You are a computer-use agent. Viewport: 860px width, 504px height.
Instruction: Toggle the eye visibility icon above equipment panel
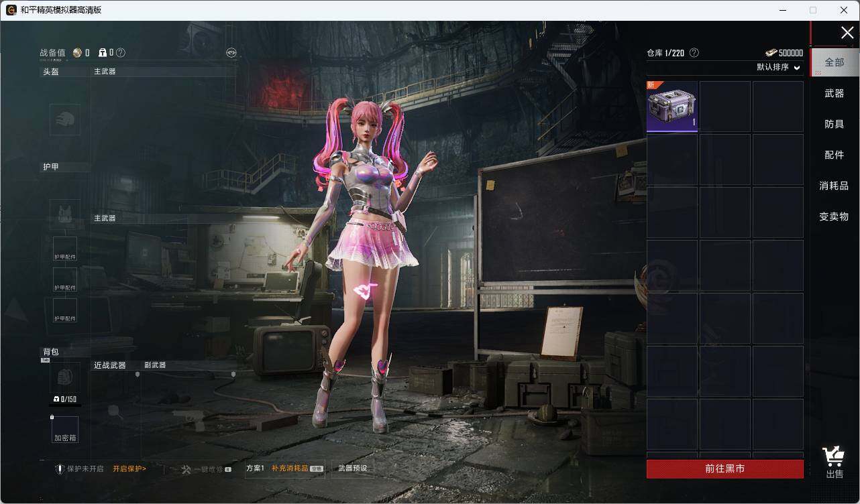coord(231,52)
